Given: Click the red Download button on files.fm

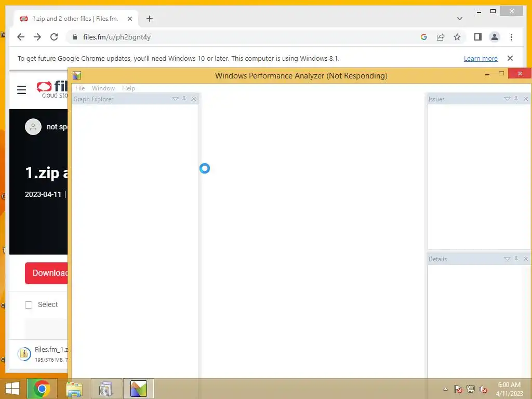Looking at the screenshot, I should pyautogui.click(x=46, y=273).
